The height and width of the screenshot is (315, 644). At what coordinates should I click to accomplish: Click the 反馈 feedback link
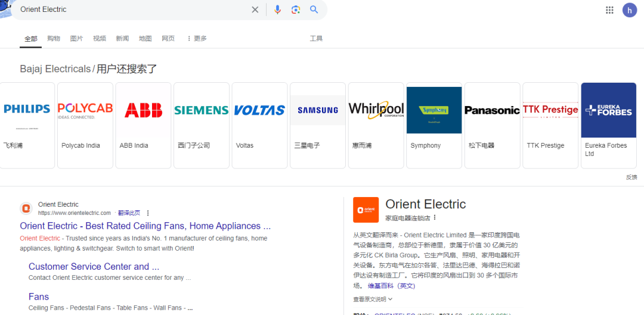tap(631, 177)
